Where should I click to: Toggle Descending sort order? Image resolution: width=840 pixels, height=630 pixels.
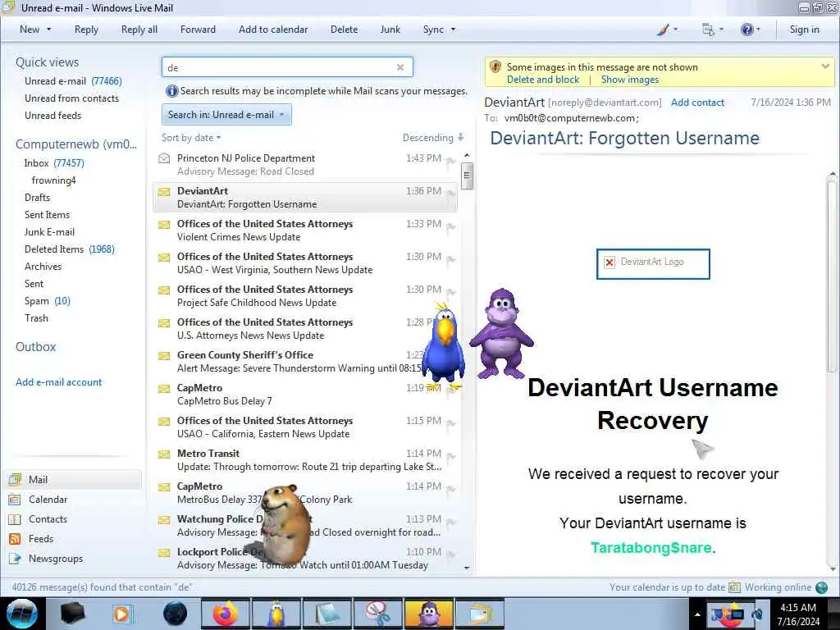[x=433, y=138]
